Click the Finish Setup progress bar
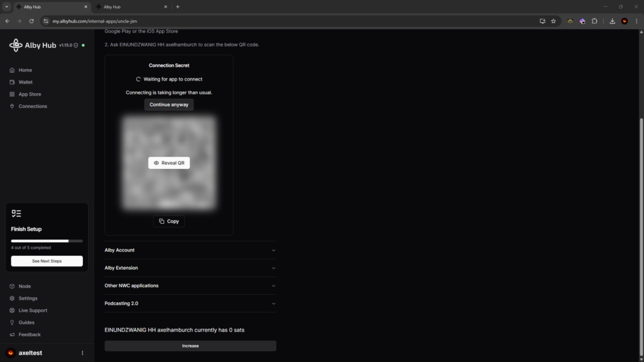This screenshot has height=362, width=644. [x=47, y=241]
